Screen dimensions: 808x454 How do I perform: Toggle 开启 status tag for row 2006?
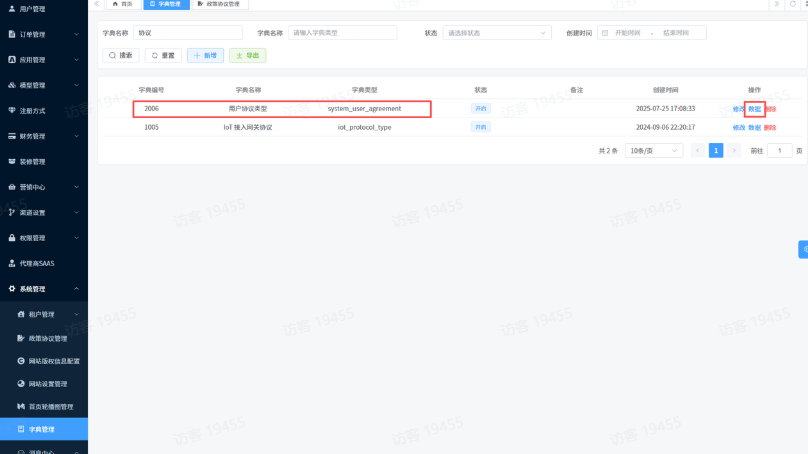481,108
